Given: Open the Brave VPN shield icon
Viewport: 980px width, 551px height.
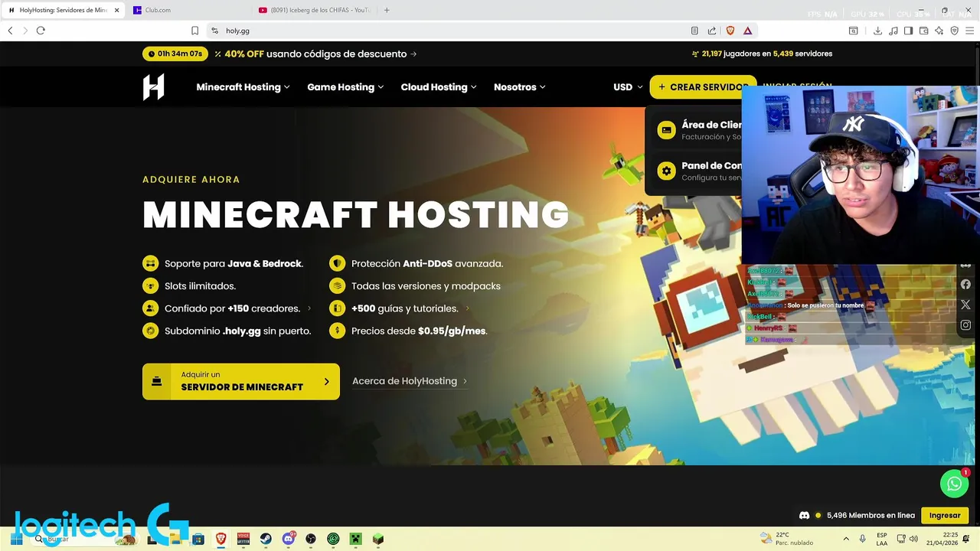Looking at the screenshot, I should tap(954, 31).
